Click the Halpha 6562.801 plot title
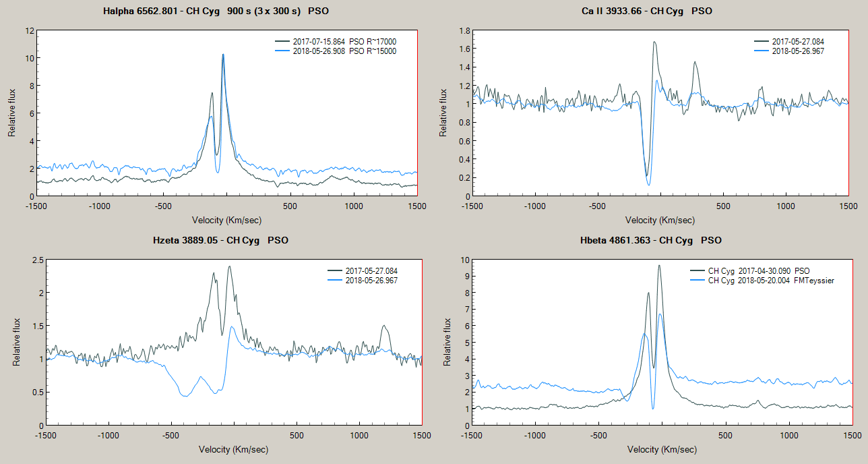The height and width of the screenshot is (464, 868). 216,11
